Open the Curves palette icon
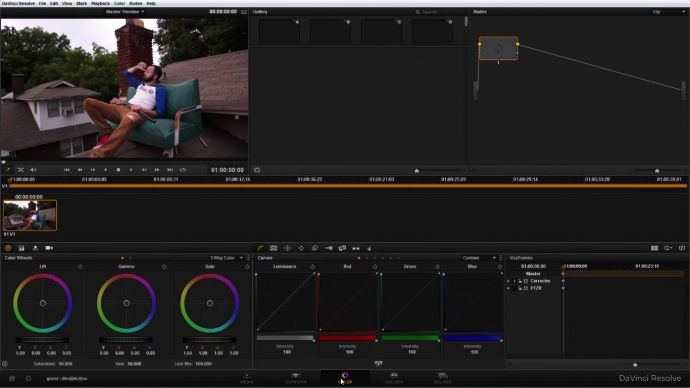Screen dimensions: 690x388 [x=261, y=248]
